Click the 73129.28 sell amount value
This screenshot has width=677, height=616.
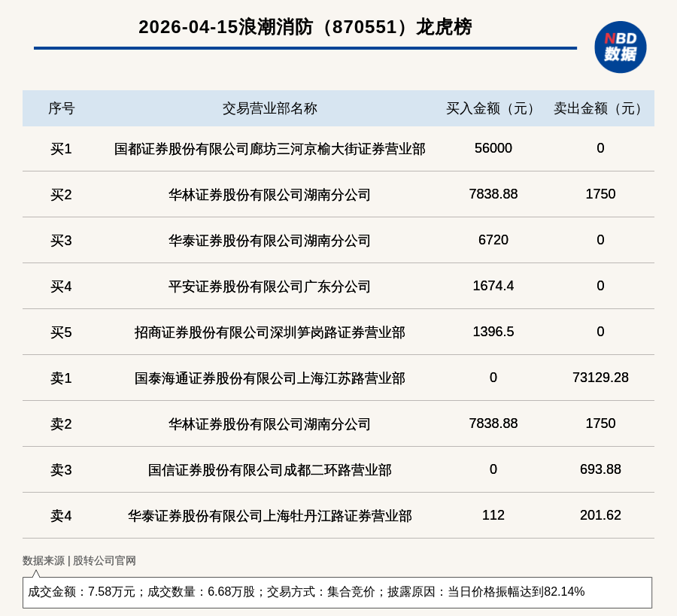pyautogui.click(x=600, y=378)
